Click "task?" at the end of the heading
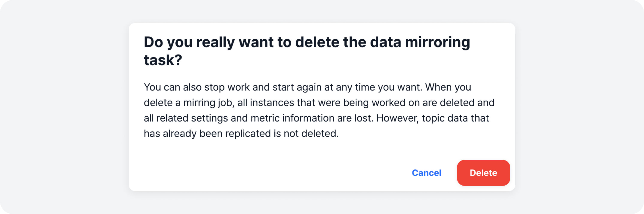Image resolution: width=644 pixels, height=214 pixels. point(163,60)
